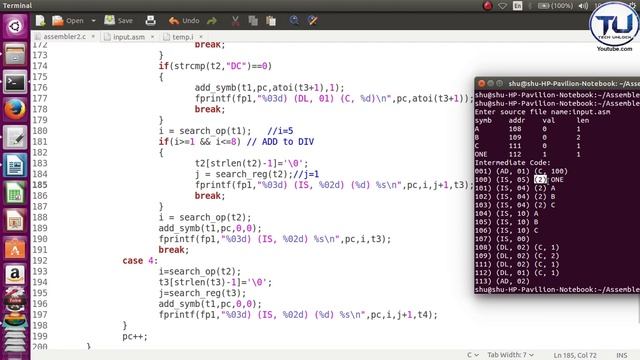Viewport: 640px width, 360px height.
Task: Save the current file
Action: coord(118,20)
